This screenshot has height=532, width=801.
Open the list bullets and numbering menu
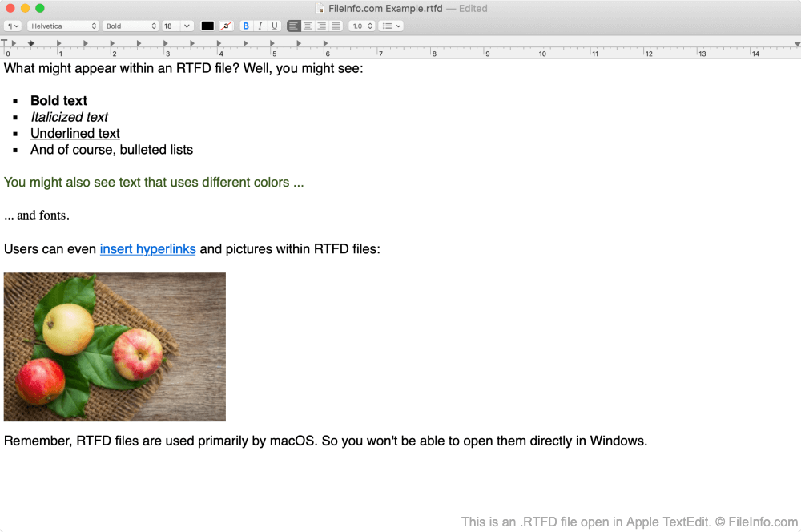point(391,26)
